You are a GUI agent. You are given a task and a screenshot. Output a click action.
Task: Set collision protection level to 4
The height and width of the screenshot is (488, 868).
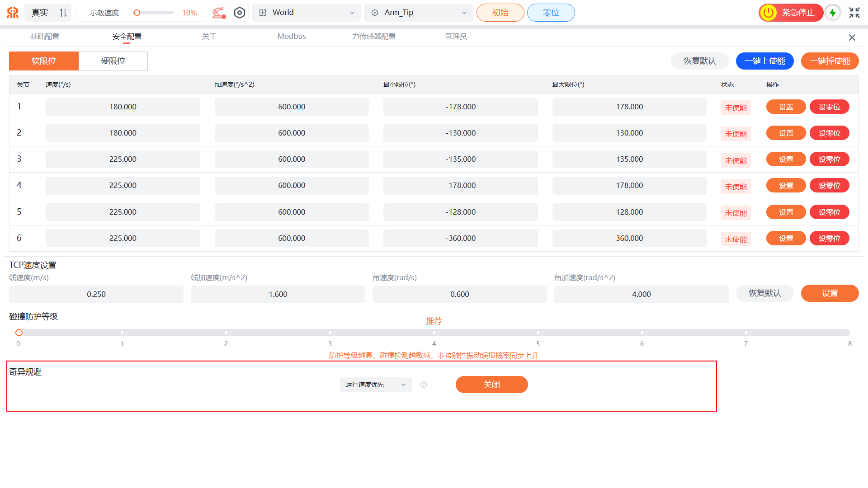pyautogui.click(x=434, y=333)
